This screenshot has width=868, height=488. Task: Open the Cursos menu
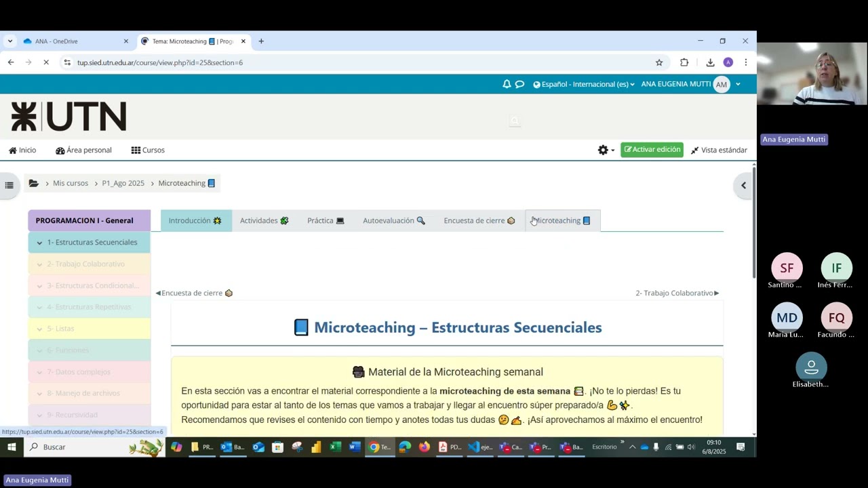[x=148, y=150]
